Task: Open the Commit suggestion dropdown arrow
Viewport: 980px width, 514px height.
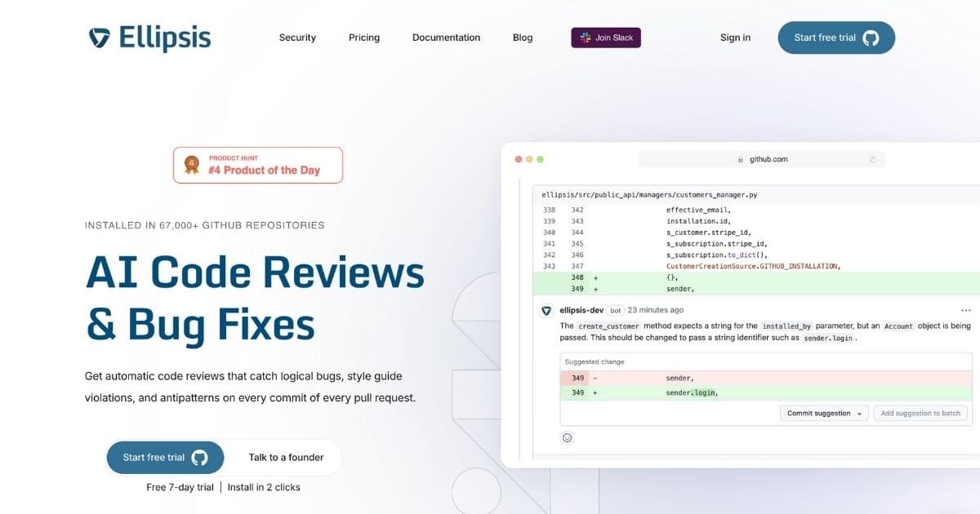Action: [x=860, y=413]
